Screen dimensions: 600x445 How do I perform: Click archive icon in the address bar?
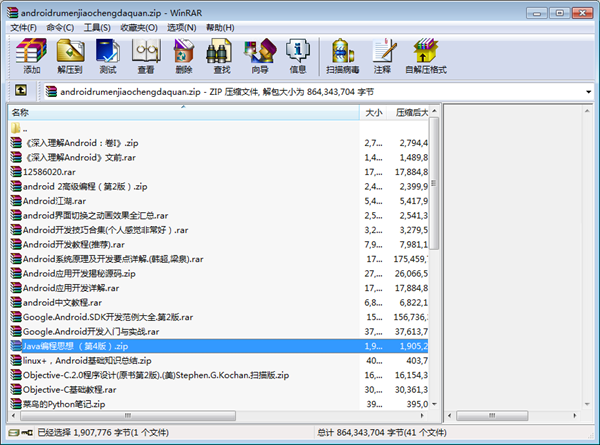click(51, 92)
